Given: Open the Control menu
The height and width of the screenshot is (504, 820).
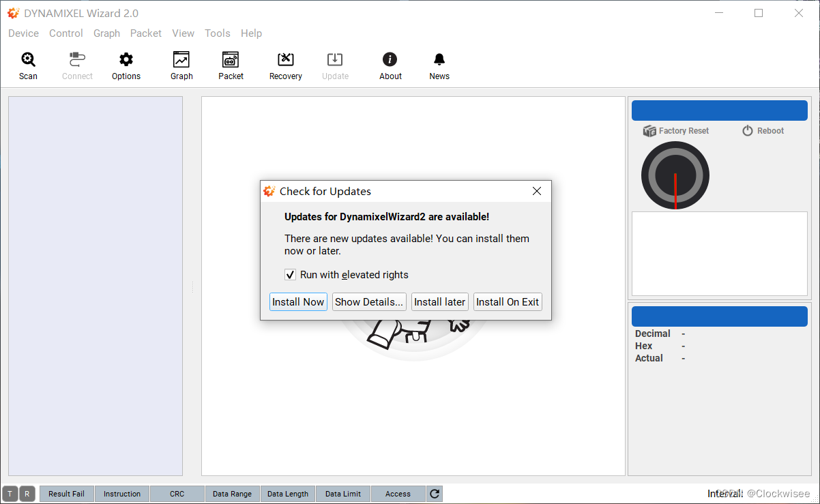Looking at the screenshot, I should pos(66,33).
